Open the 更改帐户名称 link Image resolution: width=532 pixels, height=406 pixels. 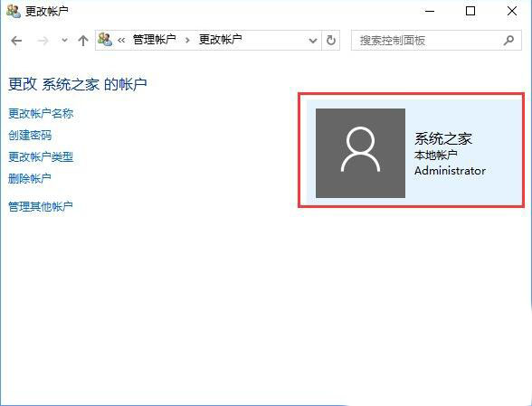41,114
